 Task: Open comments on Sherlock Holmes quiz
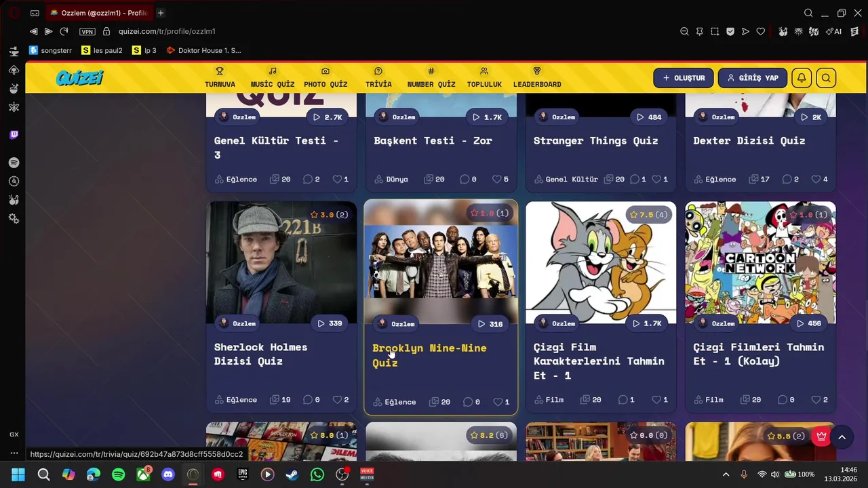pyautogui.click(x=308, y=400)
